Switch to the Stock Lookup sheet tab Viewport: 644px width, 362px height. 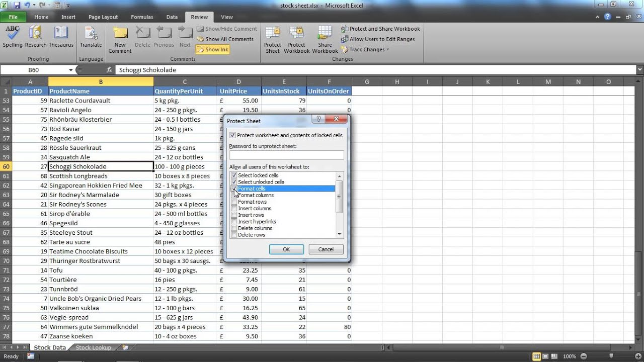(x=94, y=347)
